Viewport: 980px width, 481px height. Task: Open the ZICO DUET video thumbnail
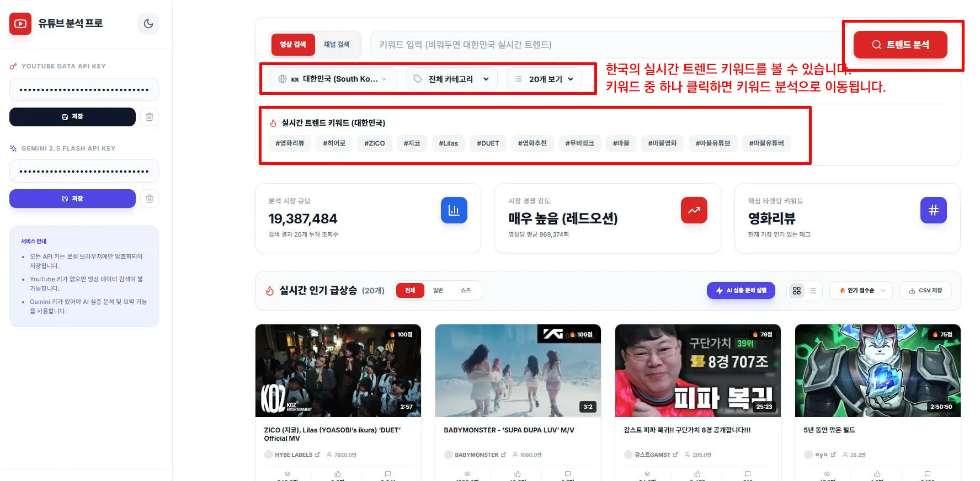[338, 371]
